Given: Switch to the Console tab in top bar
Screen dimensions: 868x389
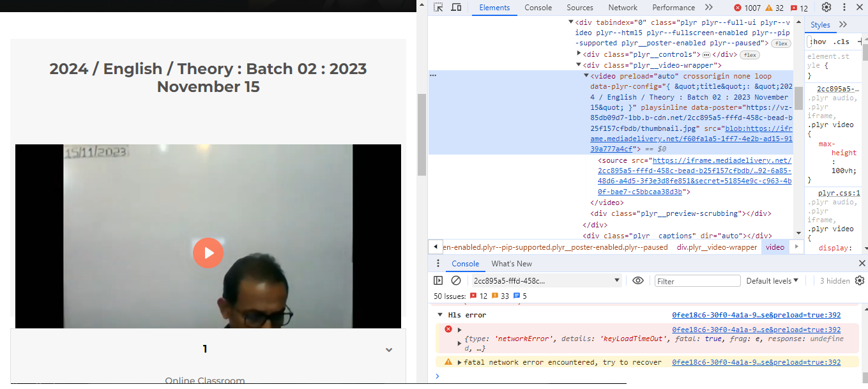Looking at the screenshot, I should click(538, 8).
